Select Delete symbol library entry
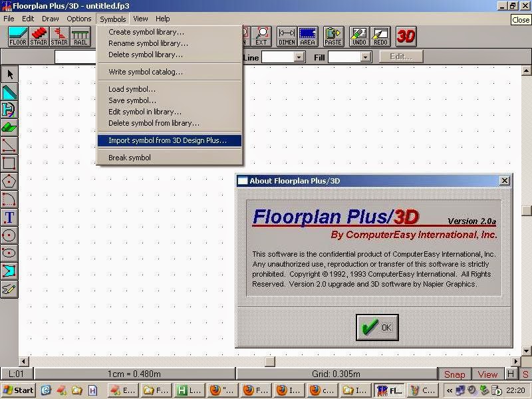The height and width of the screenshot is (399, 532). coord(170,55)
